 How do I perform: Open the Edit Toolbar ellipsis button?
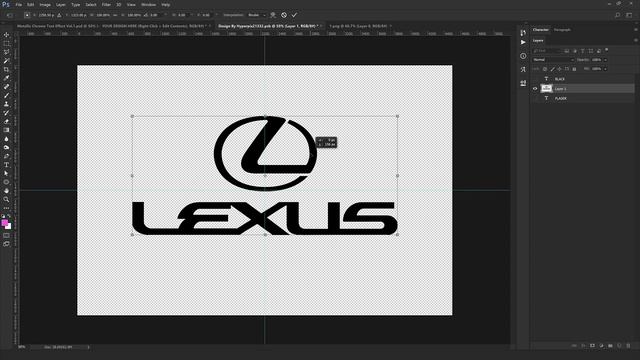point(6,208)
